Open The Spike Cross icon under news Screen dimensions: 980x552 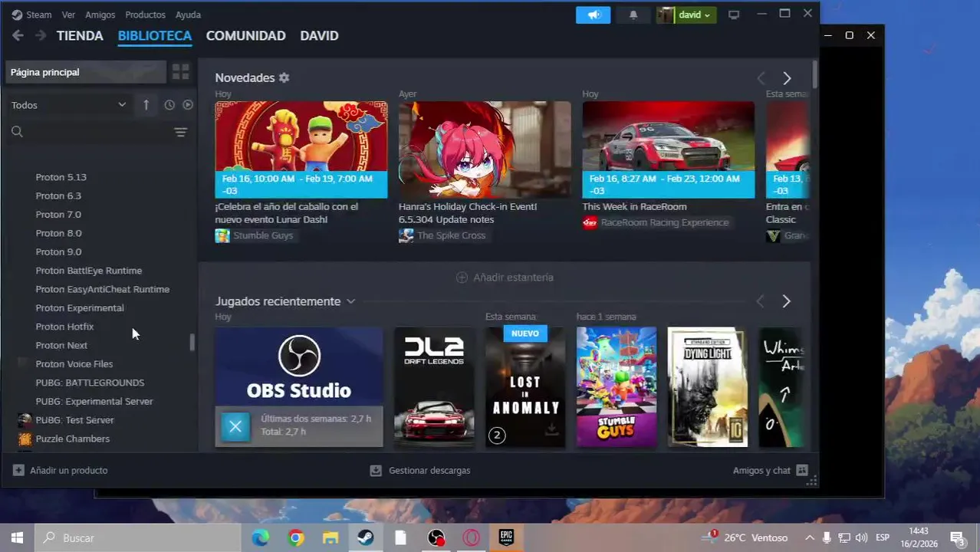[406, 235]
